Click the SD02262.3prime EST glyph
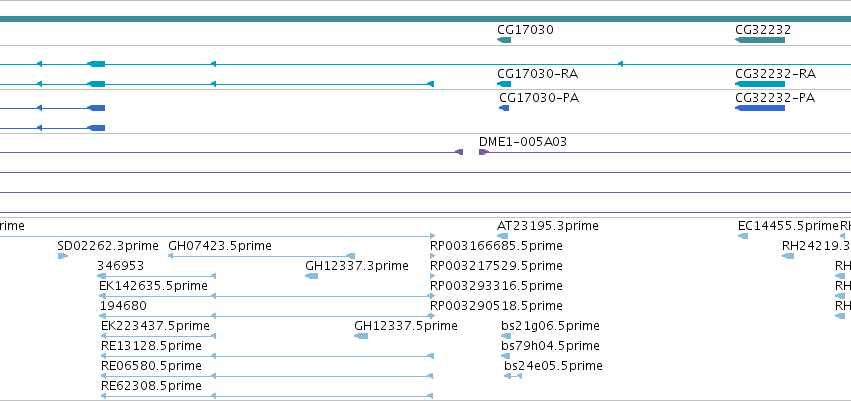The image size is (851, 401). 62,256
